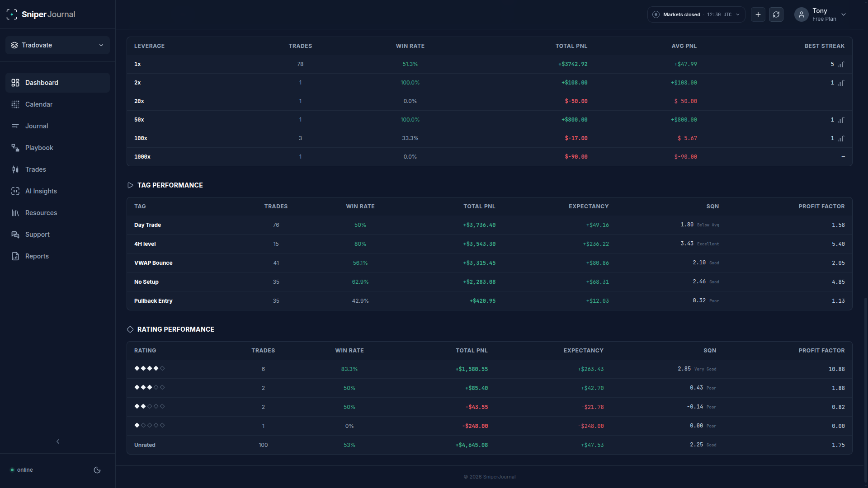Screen dimensions: 868x488
Task: Open the Tradovate account dropdown
Action: [x=57, y=45]
